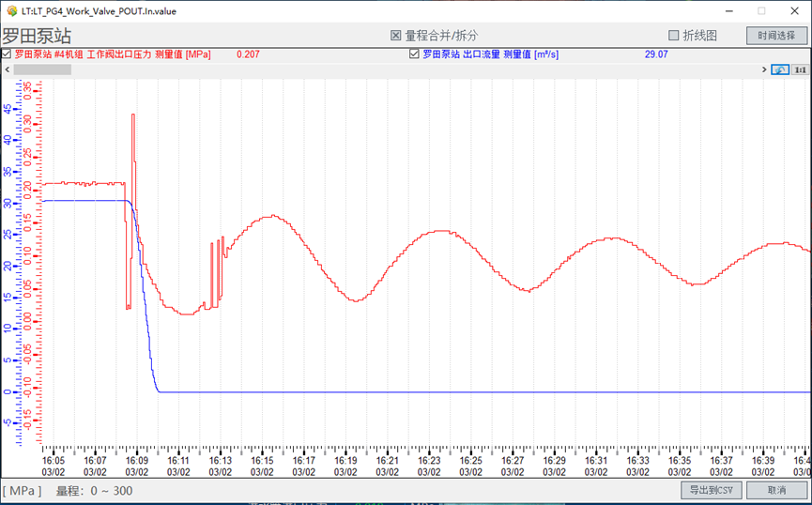Click the scrollbar right arrow
Viewport: 812px width, 505px height.
click(764, 69)
